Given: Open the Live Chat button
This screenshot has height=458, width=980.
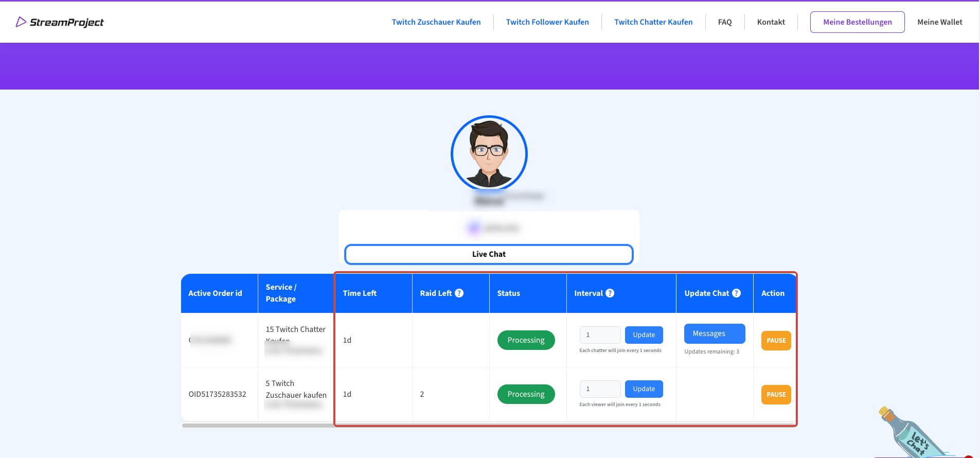Looking at the screenshot, I should 489,254.
